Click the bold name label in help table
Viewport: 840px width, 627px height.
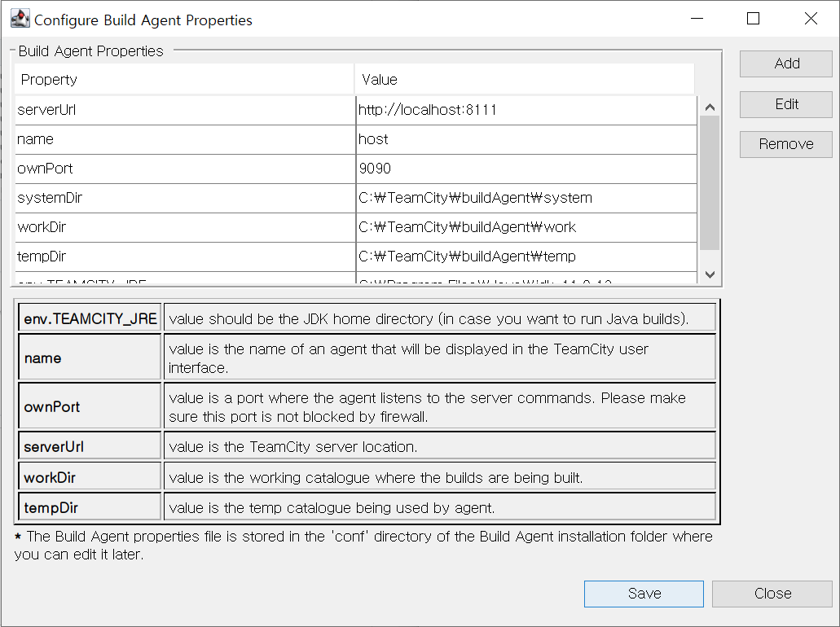coord(90,357)
